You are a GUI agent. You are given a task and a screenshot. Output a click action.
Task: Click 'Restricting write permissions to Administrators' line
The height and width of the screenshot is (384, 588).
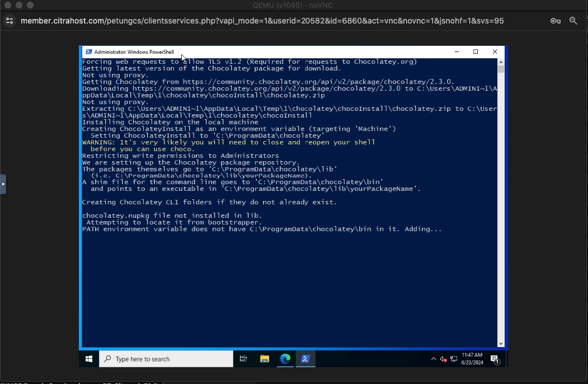[x=180, y=156]
